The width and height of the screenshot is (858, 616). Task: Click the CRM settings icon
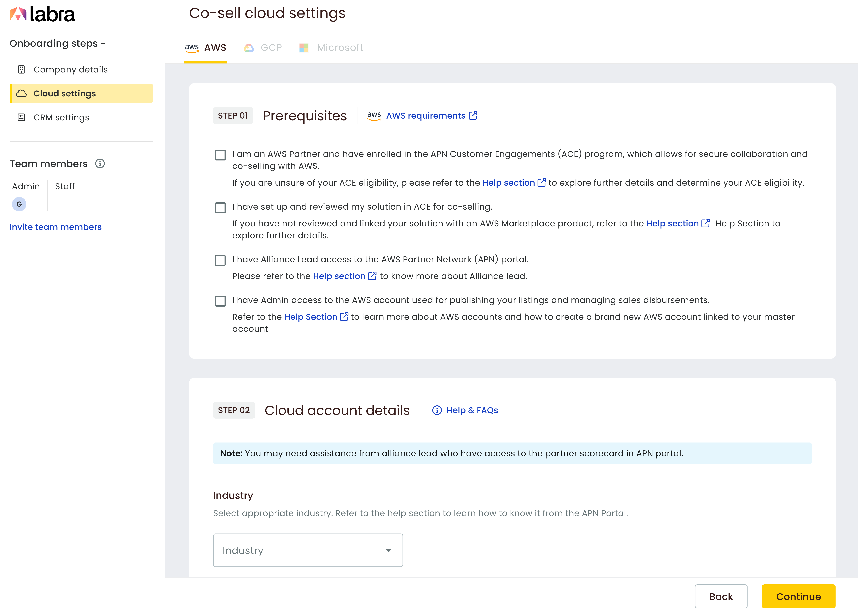(x=22, y=117)
